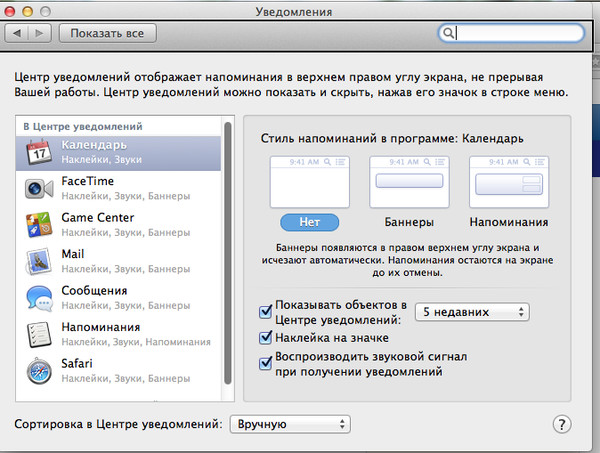Toggle Воспроизводить звуковой сигнал checkbox
This screenshot has height=453, width=600.
pyautogui.click(x=266, y=363)
